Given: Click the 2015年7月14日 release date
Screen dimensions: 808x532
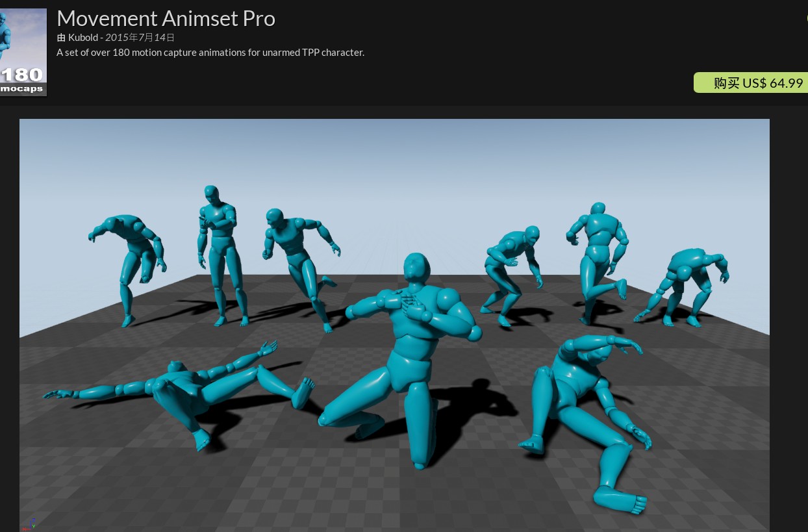Looking at the screenshot, I should tap(140, 38).
